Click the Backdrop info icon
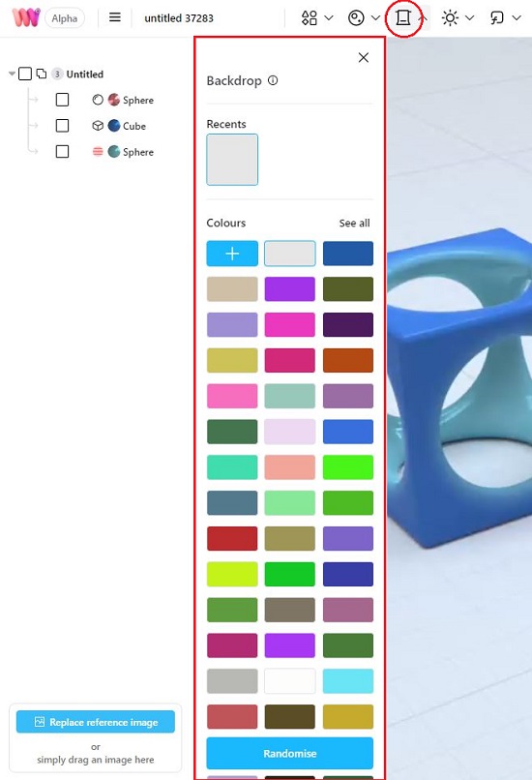 (273, 80)
